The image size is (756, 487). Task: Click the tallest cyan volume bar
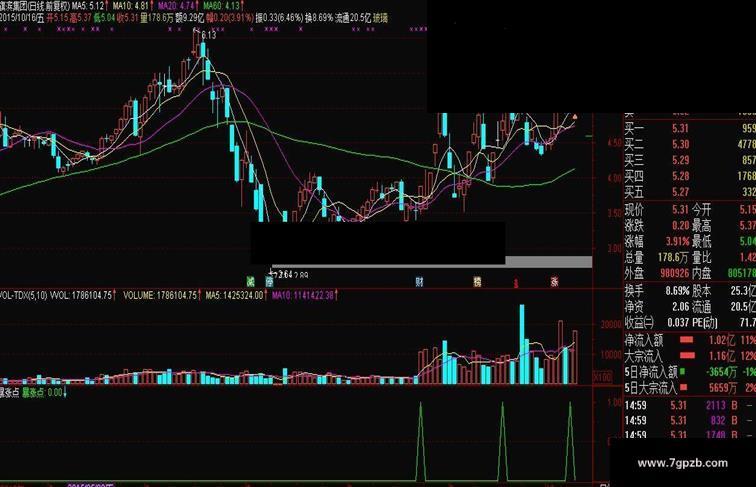click(522, 344)
